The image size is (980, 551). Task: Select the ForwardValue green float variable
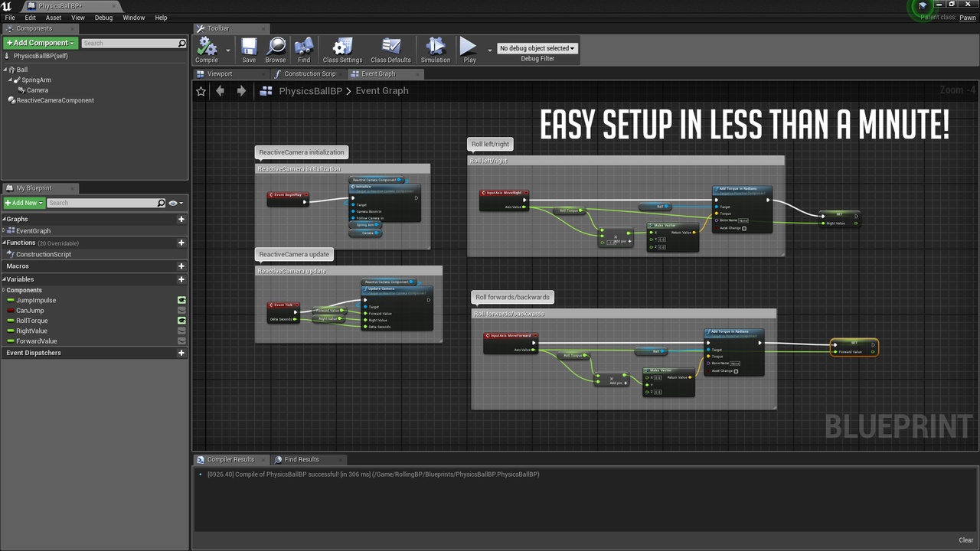pos(36,341)
